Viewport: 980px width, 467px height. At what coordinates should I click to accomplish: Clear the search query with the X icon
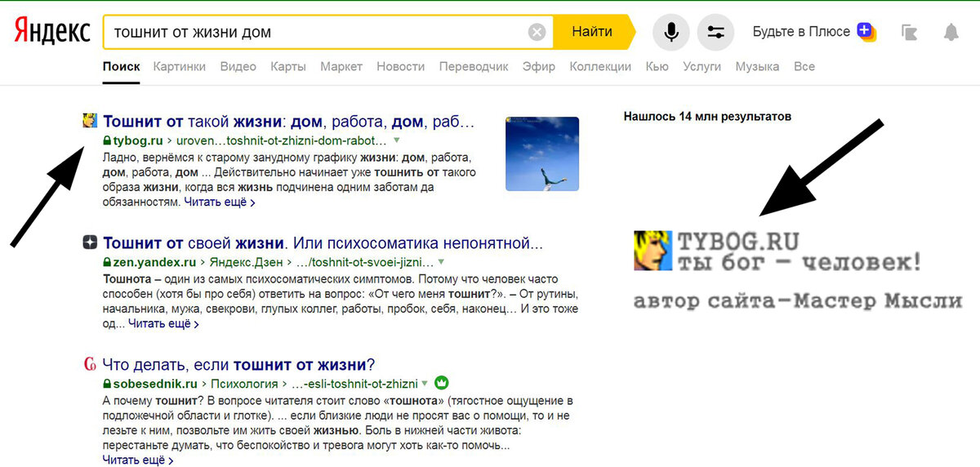[537, 33]
